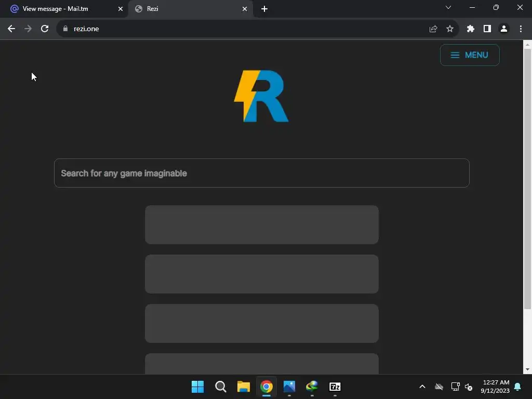
Task: View site information lock icon
Action: click(x=65, y=29)
